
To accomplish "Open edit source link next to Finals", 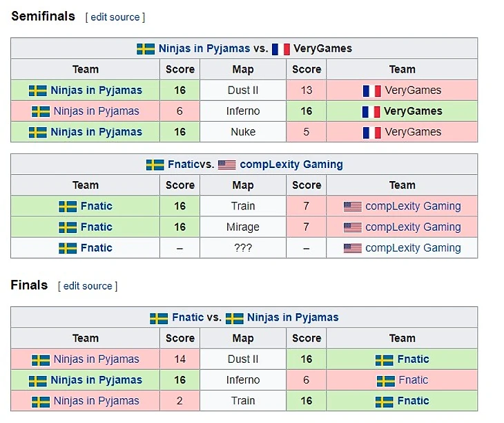I will click(88, 286).
